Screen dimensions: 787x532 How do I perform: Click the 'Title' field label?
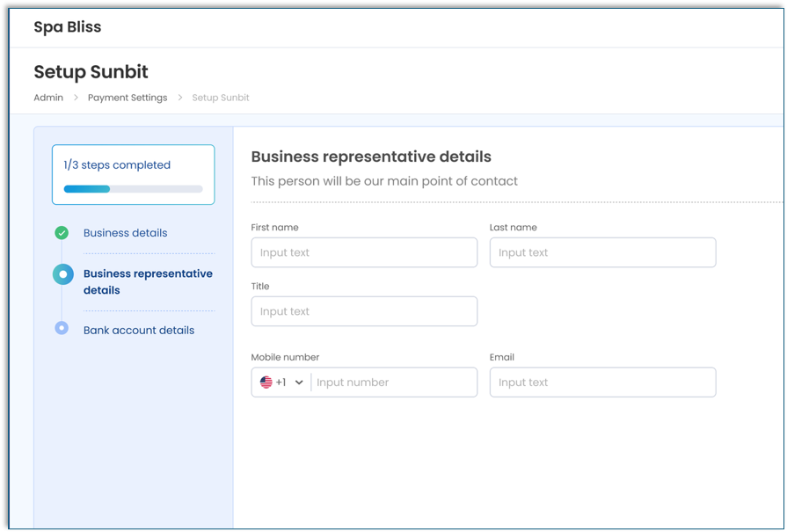pos(260,286)
